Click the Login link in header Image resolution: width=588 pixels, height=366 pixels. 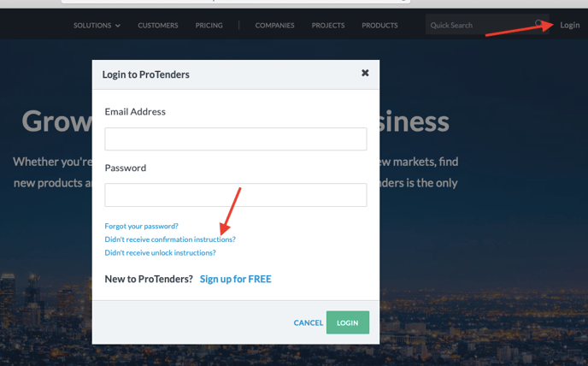(x=569, y=25)
